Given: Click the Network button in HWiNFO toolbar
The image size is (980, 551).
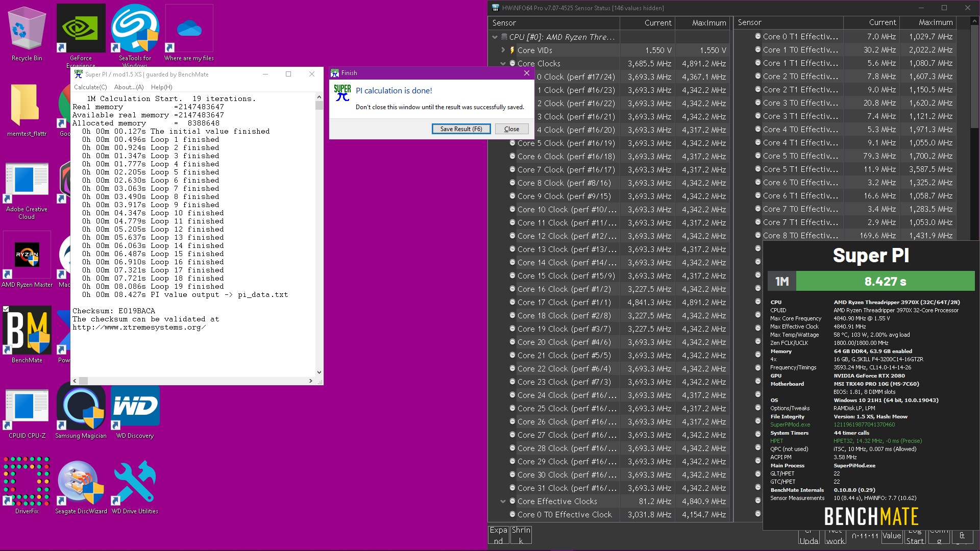Looking at the screenshot, I should point(835,536).
